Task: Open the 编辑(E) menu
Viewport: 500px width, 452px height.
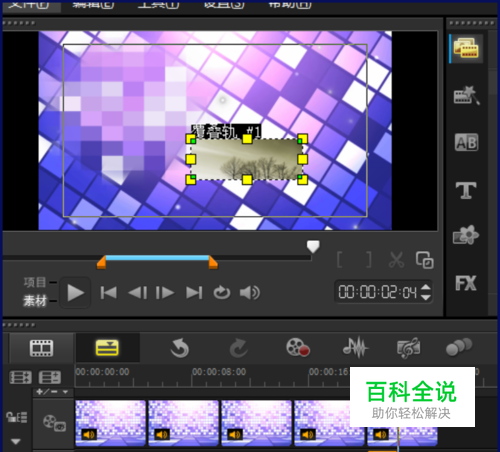Action: [x=94, y=5]
